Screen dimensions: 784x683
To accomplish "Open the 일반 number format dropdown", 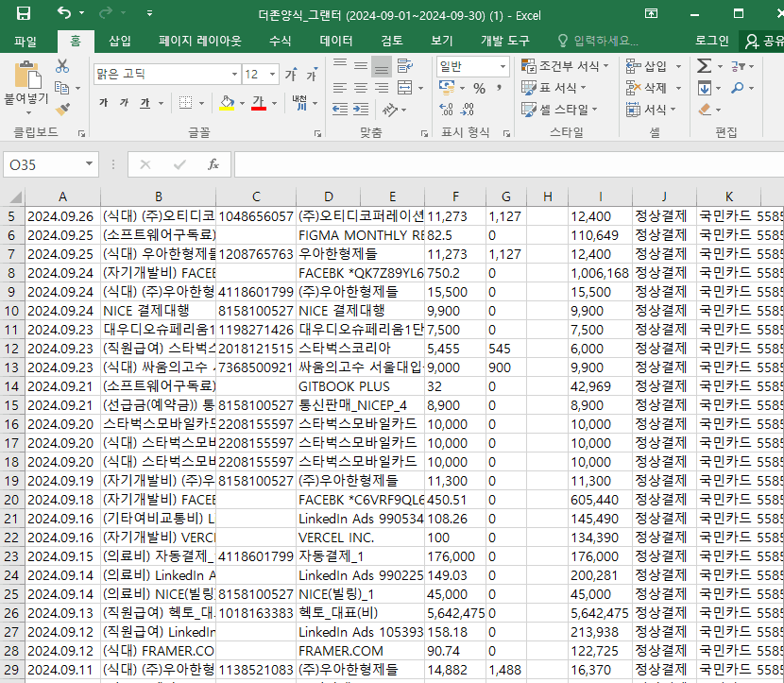I will pyautogui.click(x=503, y=66).
